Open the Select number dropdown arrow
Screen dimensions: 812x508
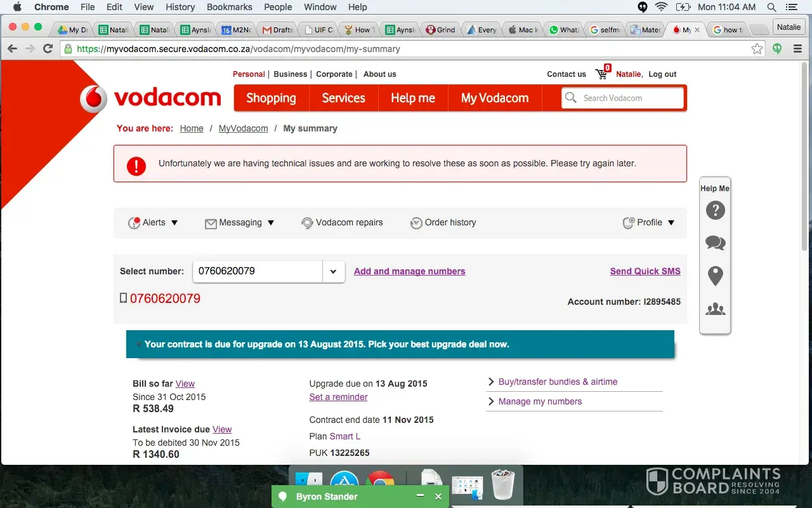click(334, 272)
